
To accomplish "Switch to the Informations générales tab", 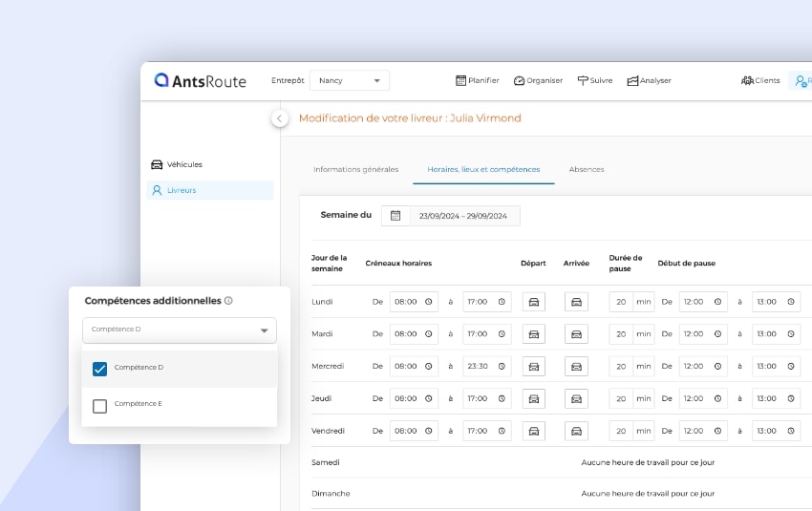I will (x=355, y=169).
